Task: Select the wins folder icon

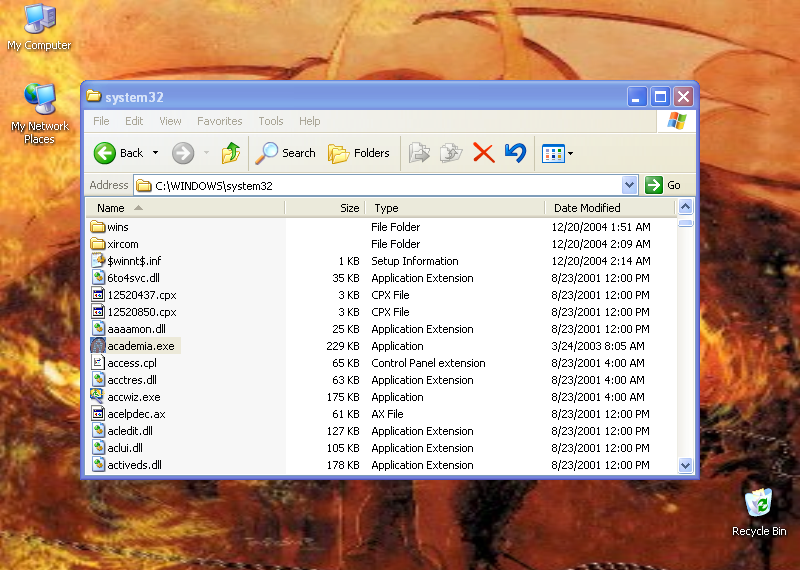Action: point(97,227)
